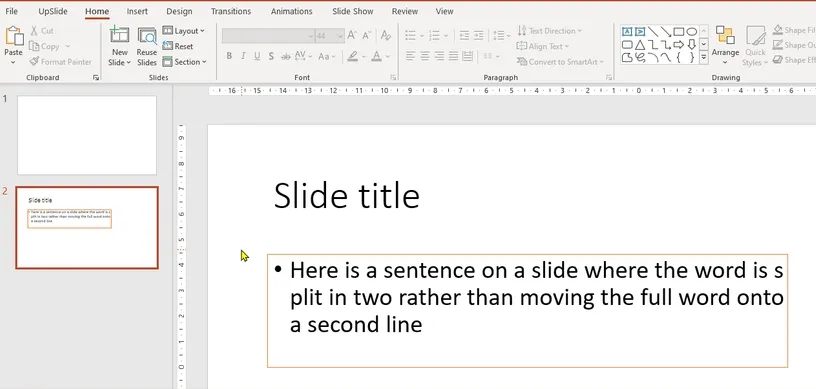Click the New Slide icon
This screenshot has height=389, width=816.
119,36
